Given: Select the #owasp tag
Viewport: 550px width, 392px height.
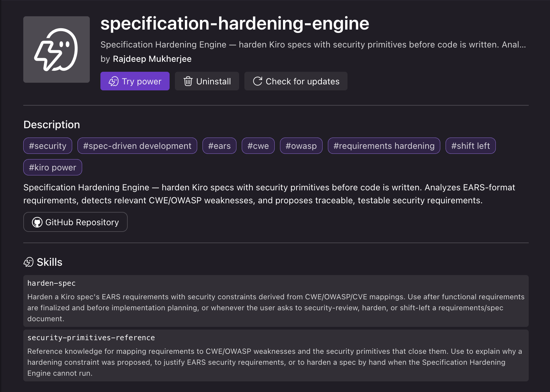Looking at the screenshot, I should 301,146.
